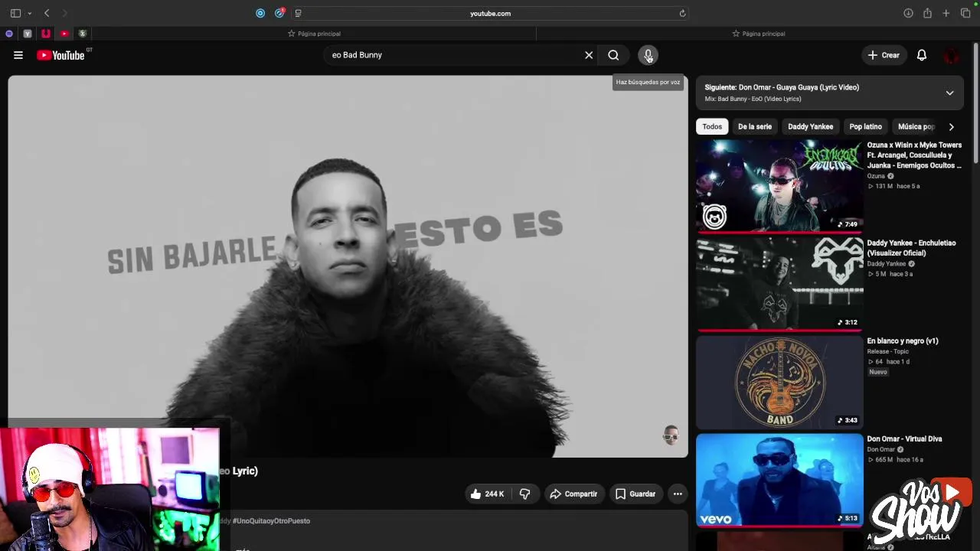Open the notifications bell
980x551 pixels.
point(922,55)
